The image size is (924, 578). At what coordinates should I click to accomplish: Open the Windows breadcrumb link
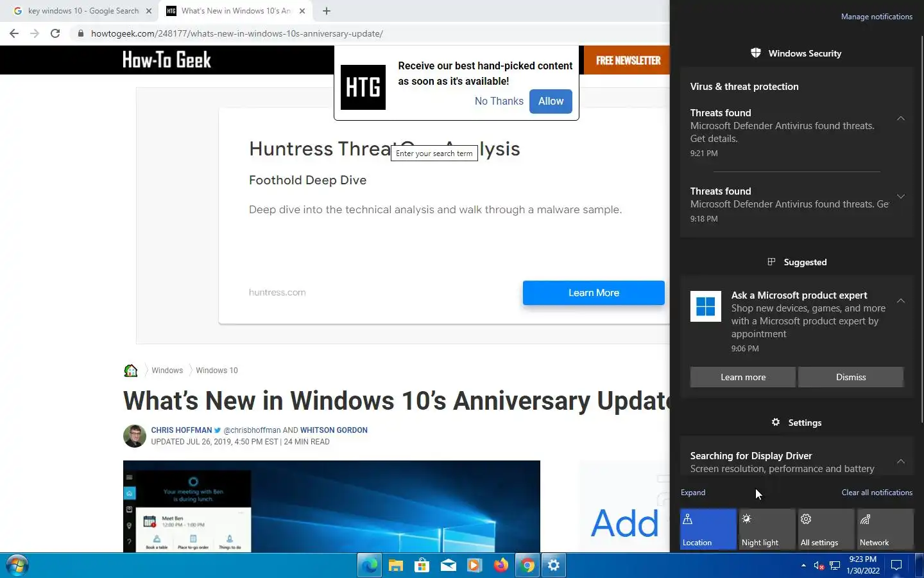click(x=167, y=371)
